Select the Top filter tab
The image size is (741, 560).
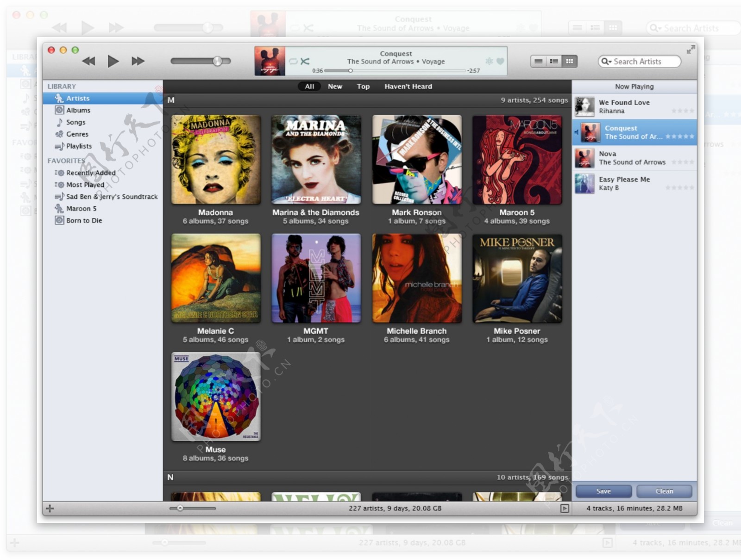(363, 87)
